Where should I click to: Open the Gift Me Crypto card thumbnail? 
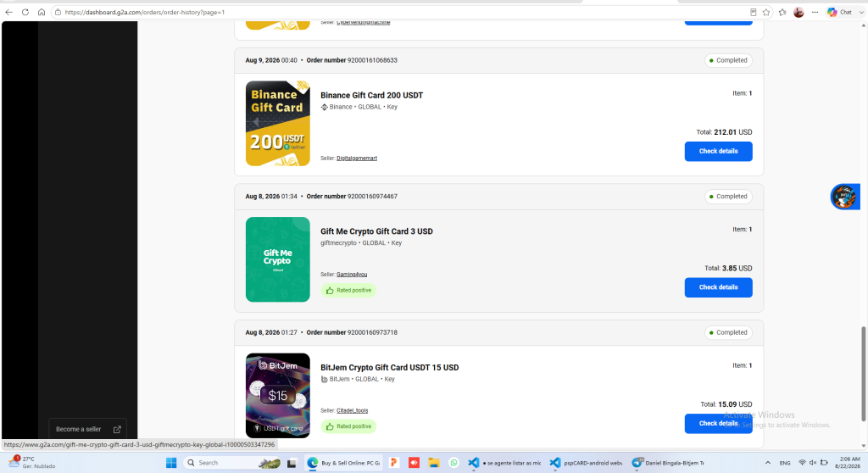pos(278,259)
